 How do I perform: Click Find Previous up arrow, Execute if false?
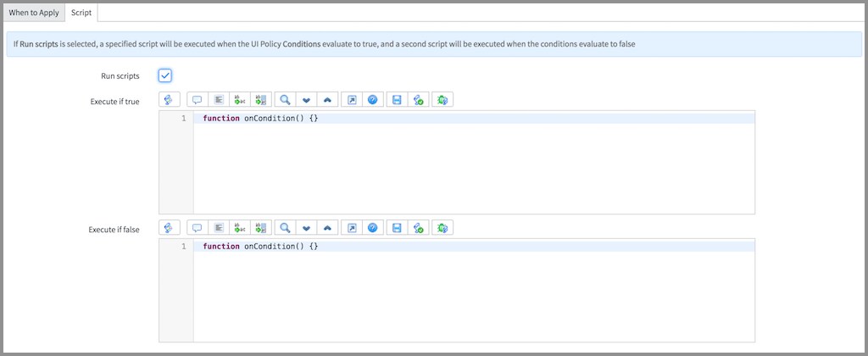[x=327, y=227]
